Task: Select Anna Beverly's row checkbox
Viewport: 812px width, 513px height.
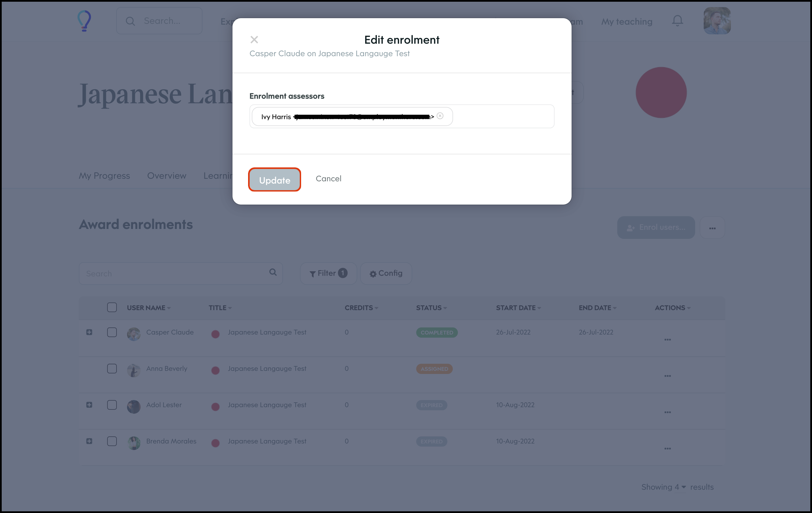Action: click(112, 369)
